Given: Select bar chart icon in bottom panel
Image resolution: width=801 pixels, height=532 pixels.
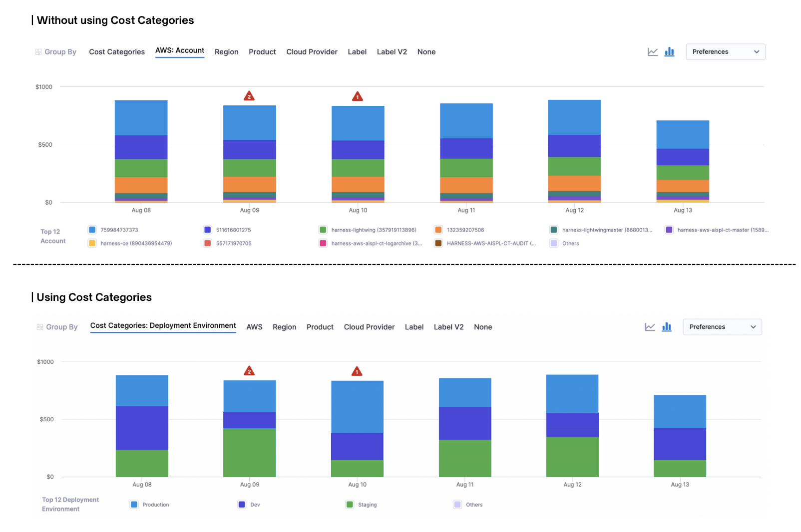Looking at the screenshot, I should point(666,327).
